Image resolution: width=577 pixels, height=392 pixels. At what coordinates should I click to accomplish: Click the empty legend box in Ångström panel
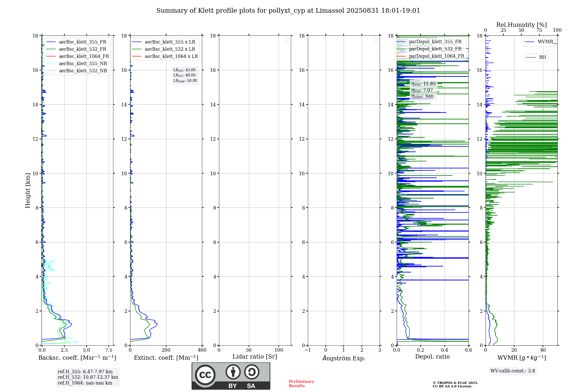click(x=376, y=40)
